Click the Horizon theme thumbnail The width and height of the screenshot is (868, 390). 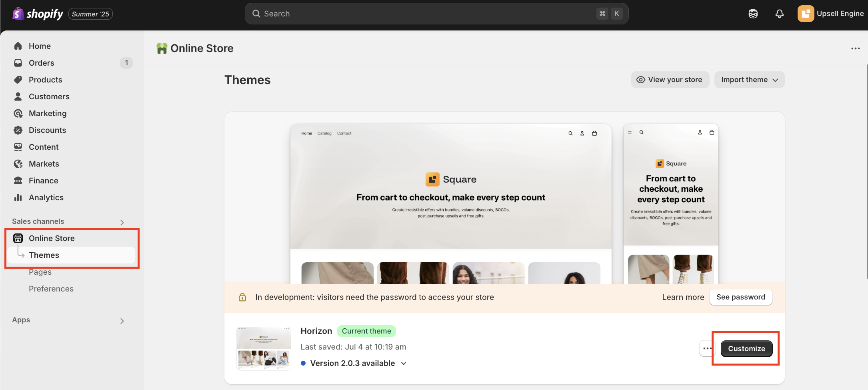pyautogui.click(x=264, y=348)
